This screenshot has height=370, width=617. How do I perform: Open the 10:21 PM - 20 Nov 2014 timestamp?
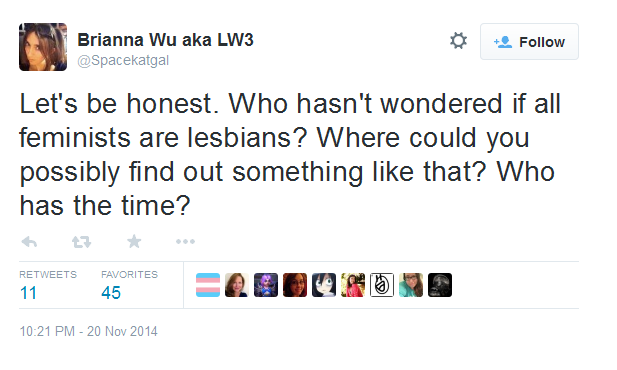(x=89, y=331)
